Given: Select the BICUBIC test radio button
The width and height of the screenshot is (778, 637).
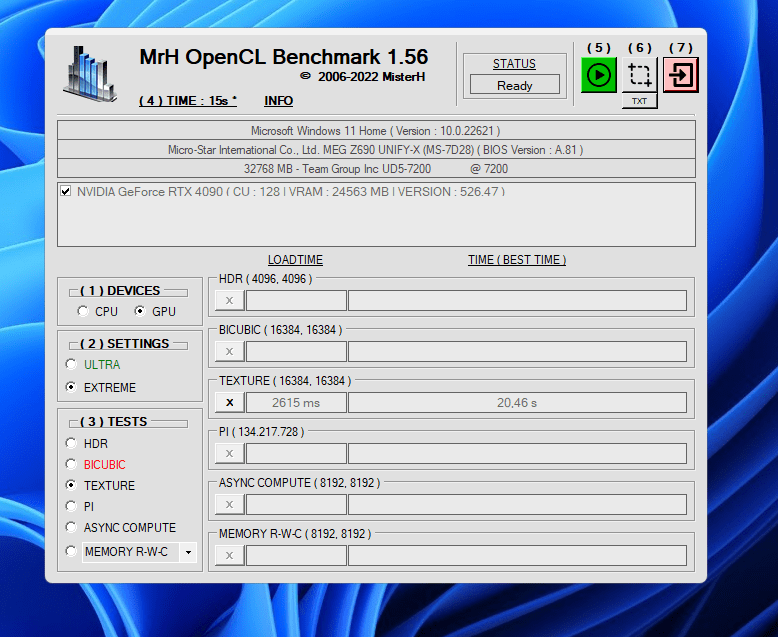Looking at the screenshot, I should (x=71, y=464).
